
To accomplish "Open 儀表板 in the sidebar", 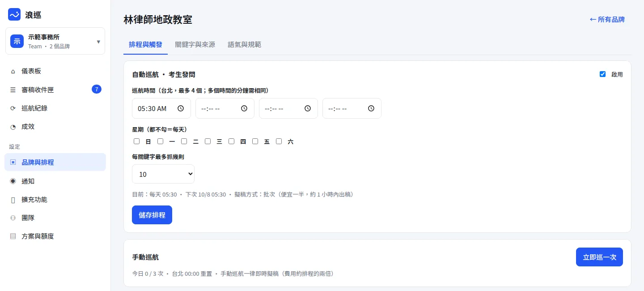I will (x=55, y=71).
